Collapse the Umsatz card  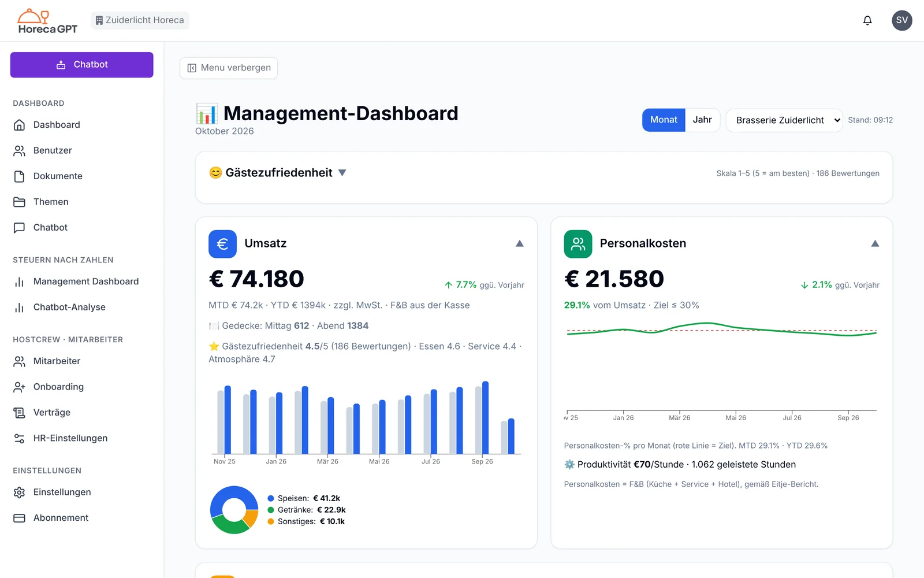520,243
